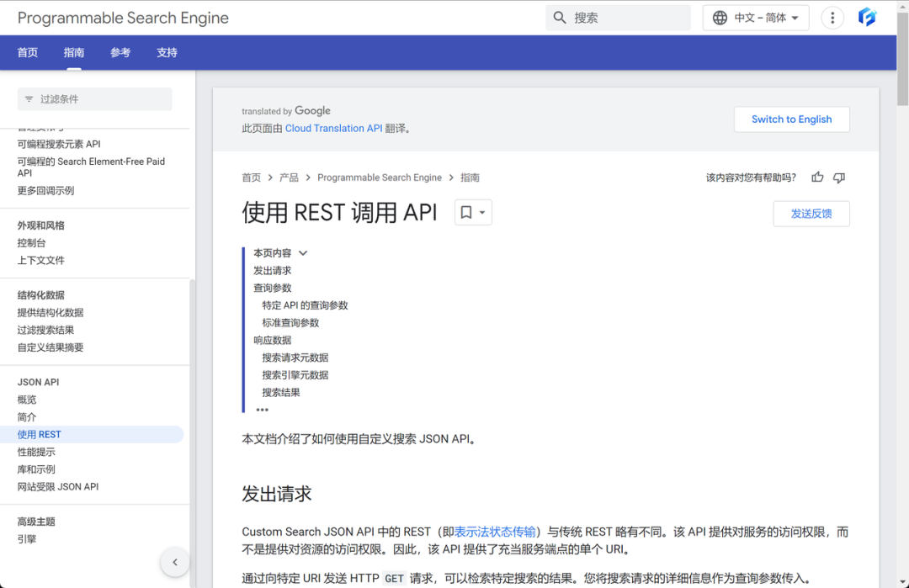This screenshot has height=588, width=909.
Task: Focus the 过滤条件 filter field
Action: click(94, 99)
